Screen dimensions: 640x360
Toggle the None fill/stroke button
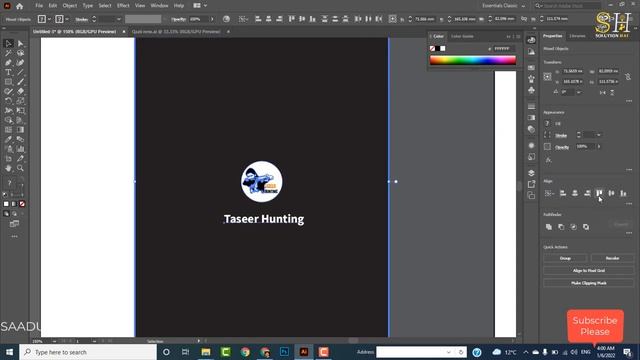click(22, 204)
